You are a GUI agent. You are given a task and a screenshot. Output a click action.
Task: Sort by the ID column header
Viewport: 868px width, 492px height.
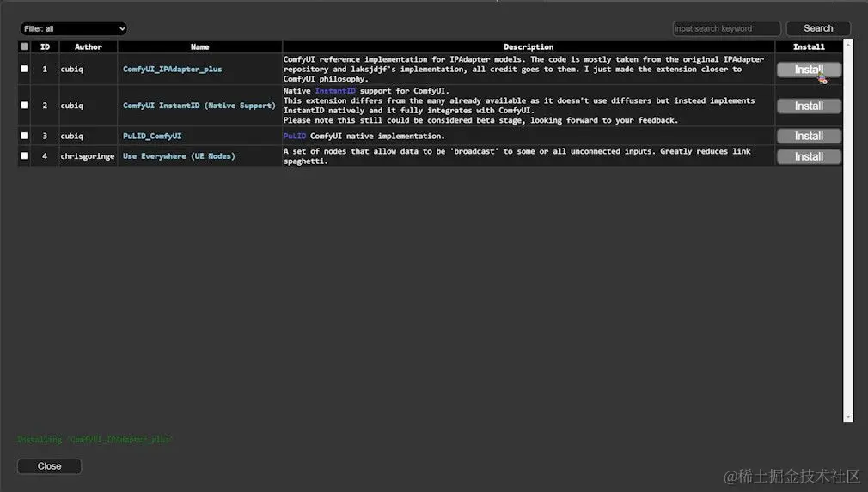point(45,46)
